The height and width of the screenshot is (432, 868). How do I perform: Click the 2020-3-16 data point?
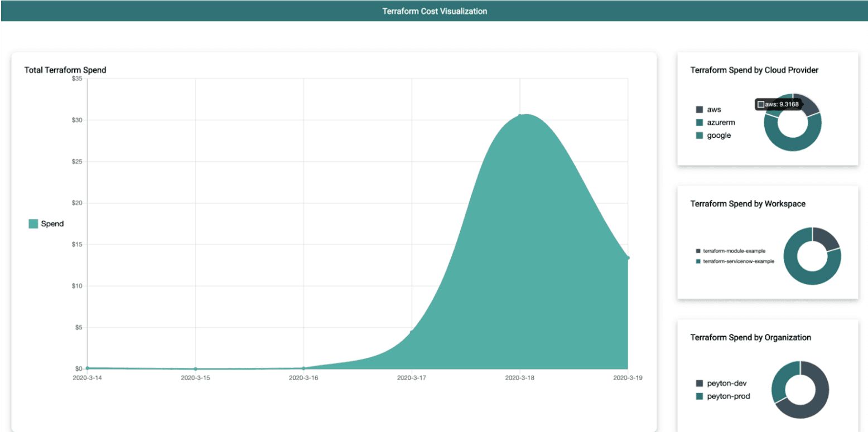303,368
